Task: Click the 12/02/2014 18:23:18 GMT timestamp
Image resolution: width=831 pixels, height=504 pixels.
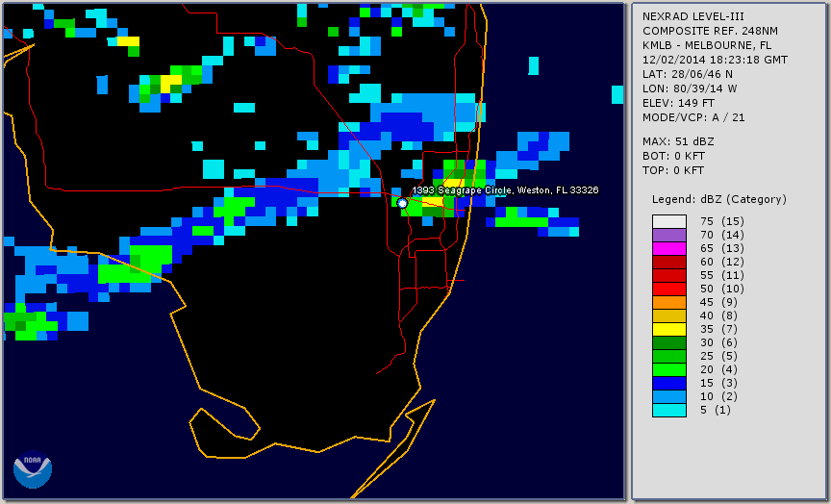Action: click(x=715, y=60)
